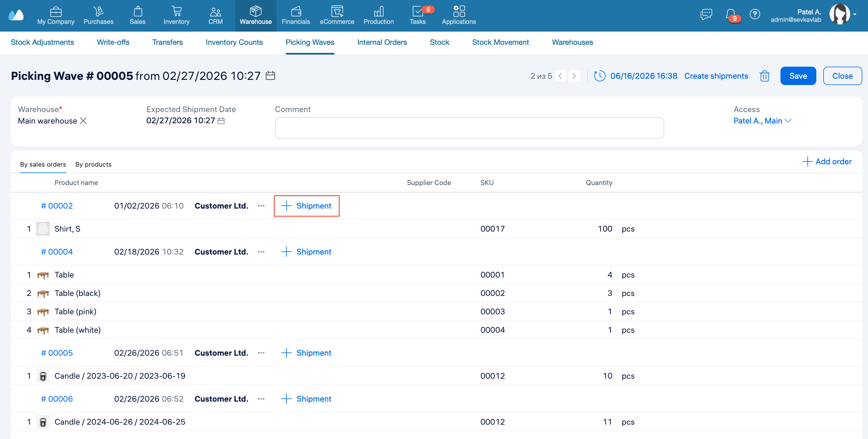This screenshot has width=868, height=439.
Task: Open the Inventory module
Action: coord(176,16)
